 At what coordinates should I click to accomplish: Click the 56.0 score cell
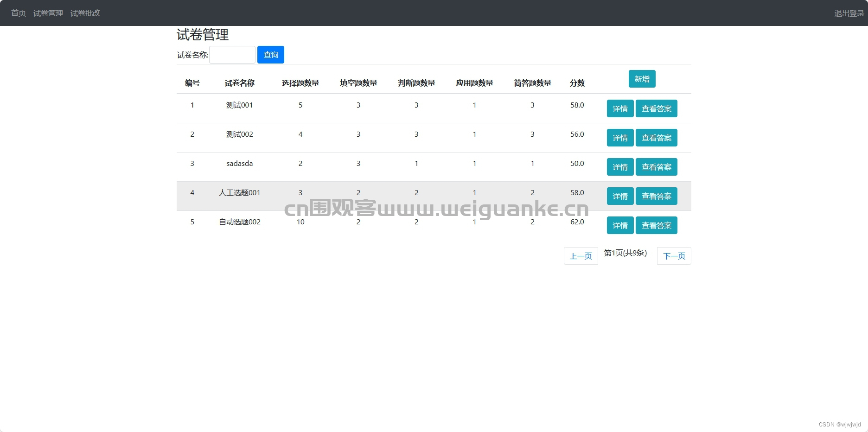click(x=577, y=134)
